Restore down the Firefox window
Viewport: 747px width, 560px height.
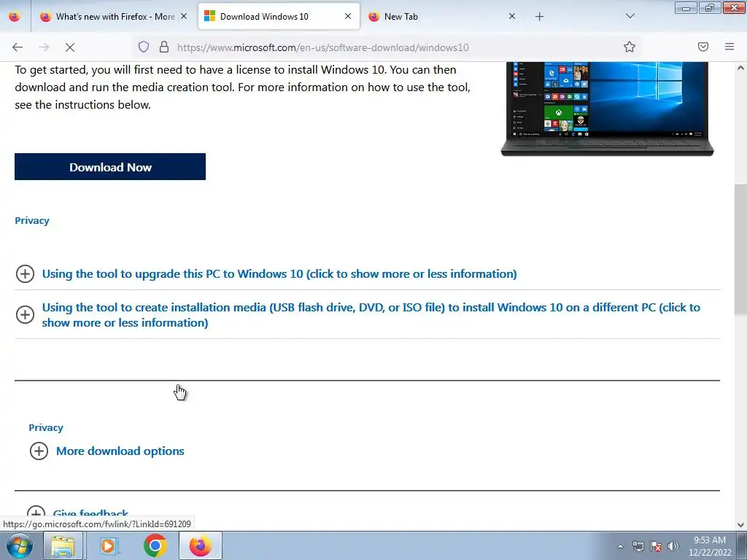point(710,7)
